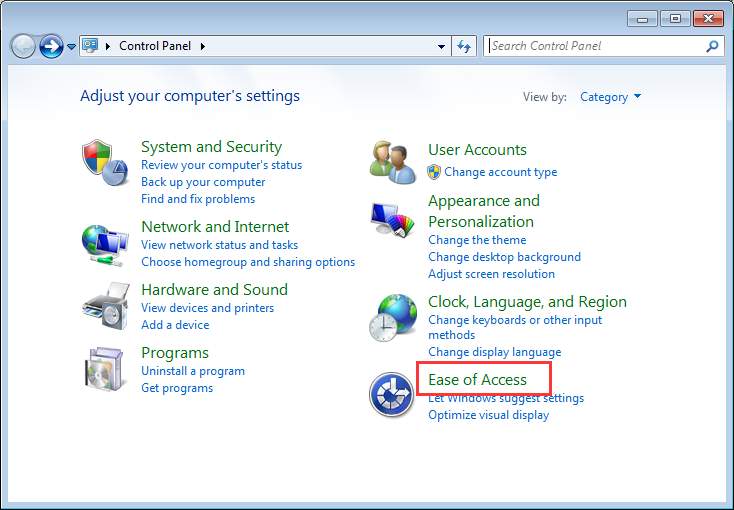This screenshot has width=734, height=510.
Task: Click Choose homegroup and sharing options
Action: (x=248, y=262)
